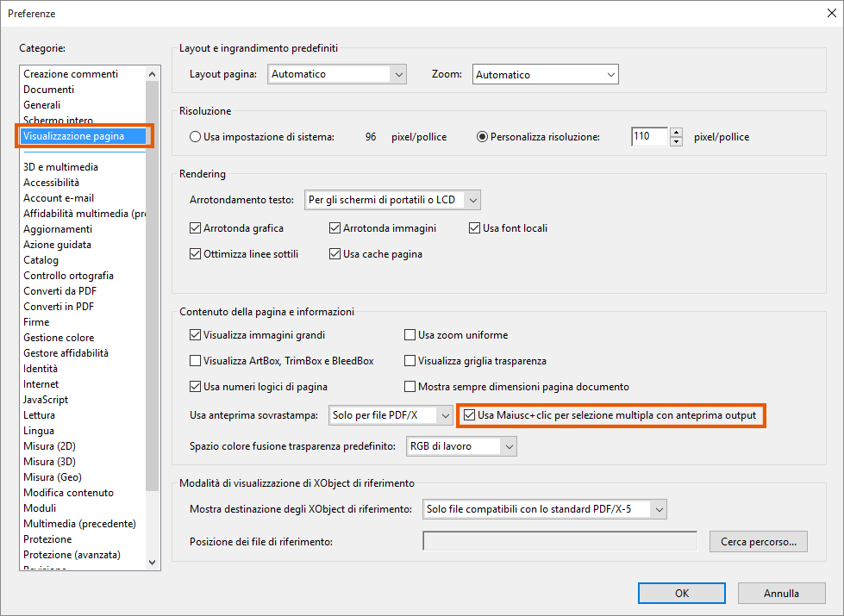Click categories list scroll up arrow
The width and height of the screenshot is (844, 616).
coord(152,74)
